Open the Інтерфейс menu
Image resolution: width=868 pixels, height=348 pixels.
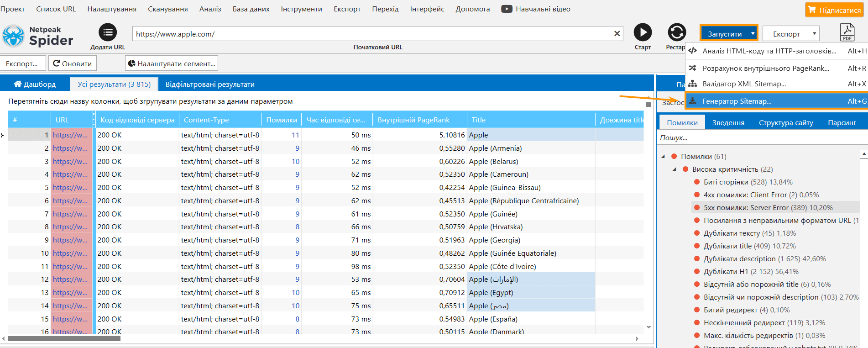427,9
